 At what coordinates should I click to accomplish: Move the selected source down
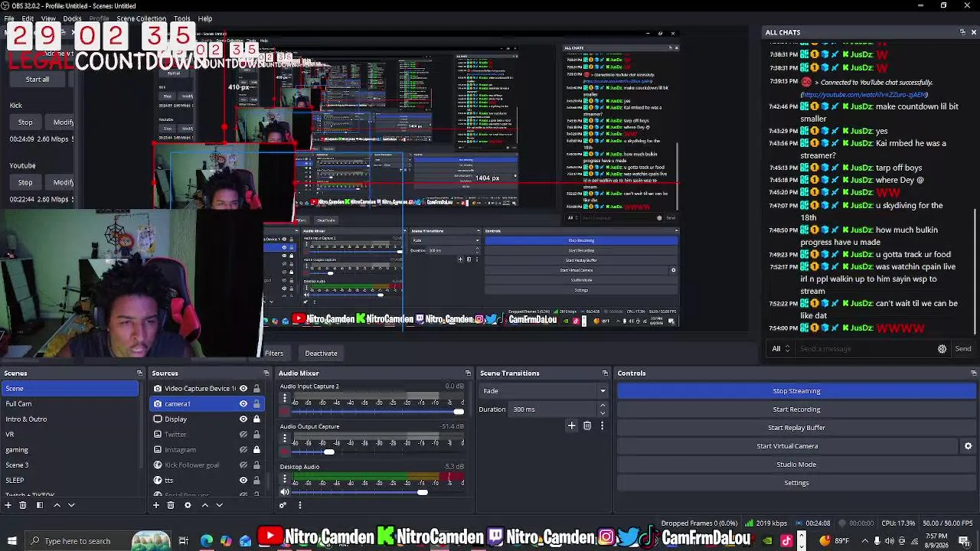coord(219,505)
